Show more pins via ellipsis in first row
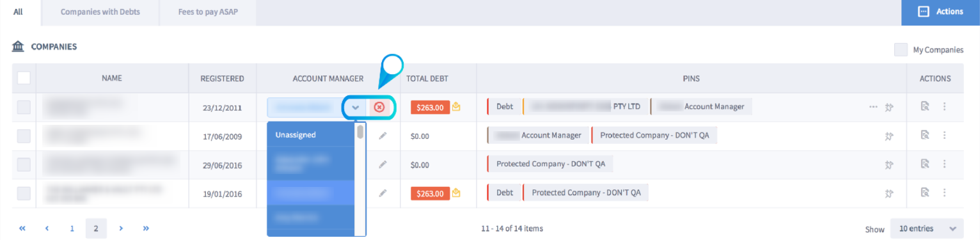The height and width of the screenshot is (240, 980). pos(873,107)
